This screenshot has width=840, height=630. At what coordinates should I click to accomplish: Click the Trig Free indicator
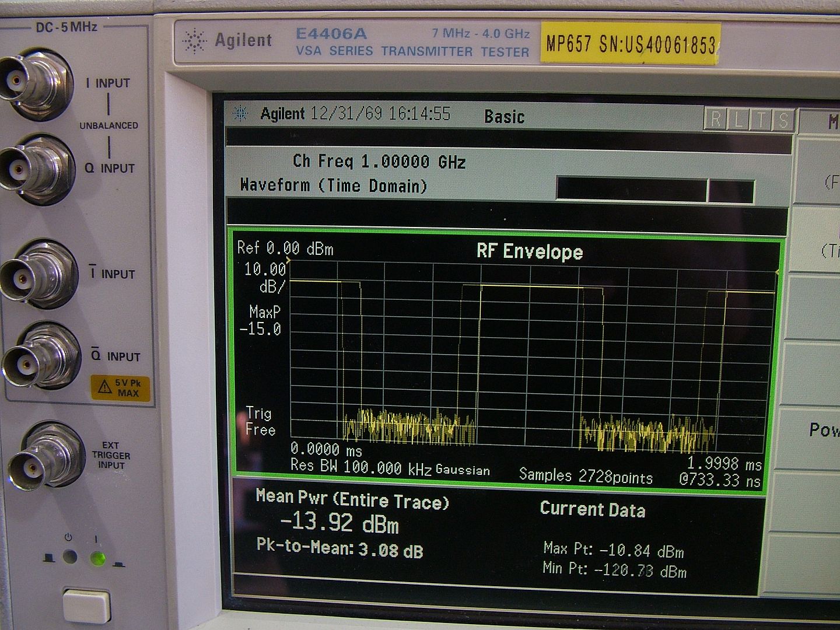(x=260, y=422)
